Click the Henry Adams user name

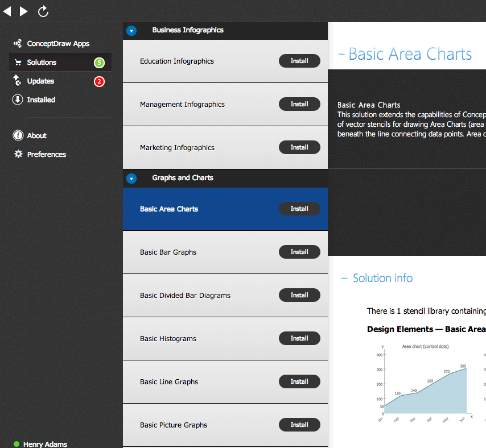tap(46, 444)
